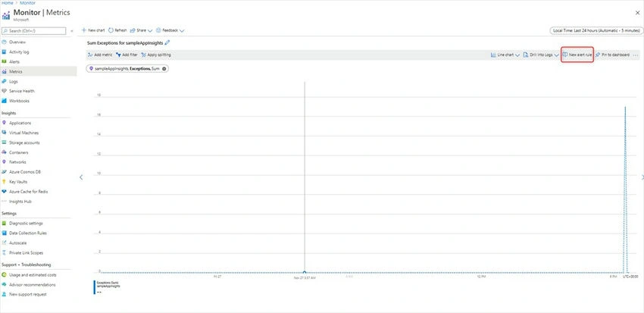Open Virtual Machines insights icon
The image size is (644, 313).
click(5, 133)
